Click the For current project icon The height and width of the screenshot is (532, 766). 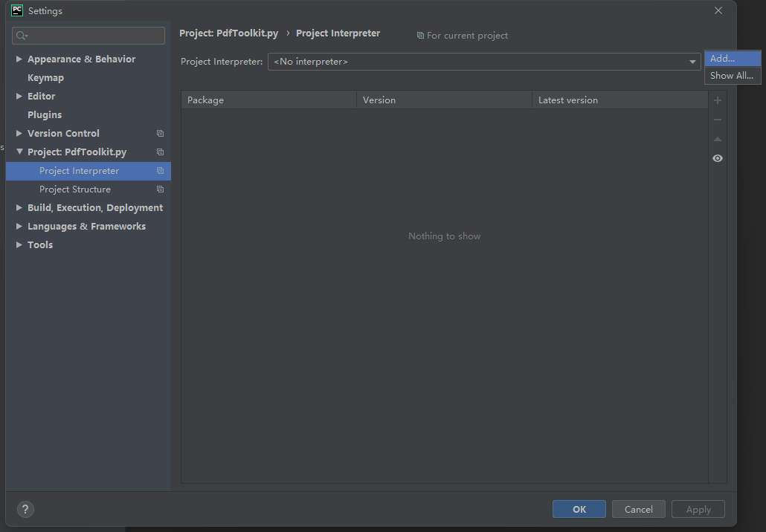click(x=420, y=36)
